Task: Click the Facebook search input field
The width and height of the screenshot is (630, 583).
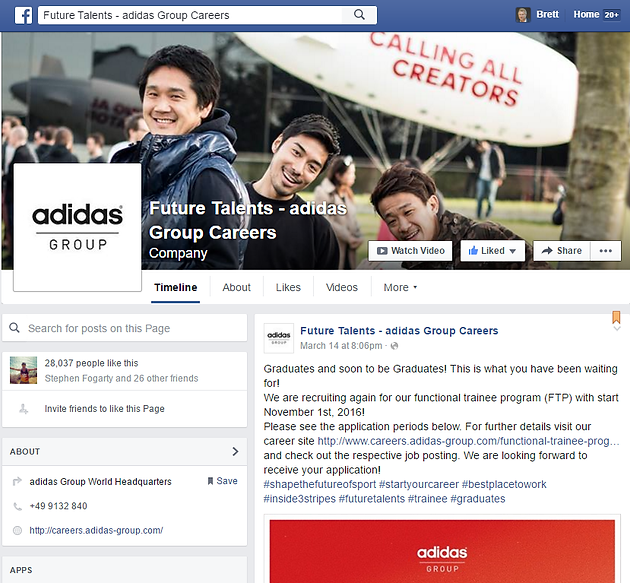Action: point(190,15)
